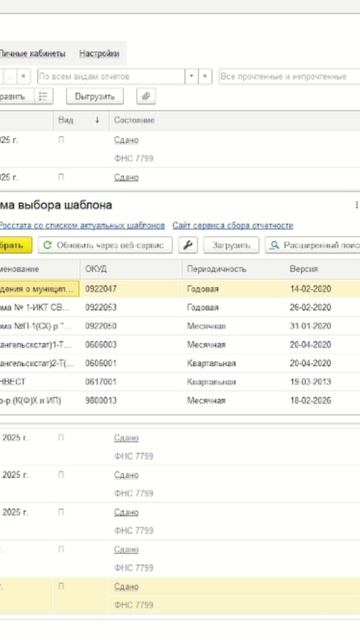This screenshot has width=360, height=640.
Task: Click ФНС 7799 in the highlighted bottom row
Action: [x=133, y=605]
